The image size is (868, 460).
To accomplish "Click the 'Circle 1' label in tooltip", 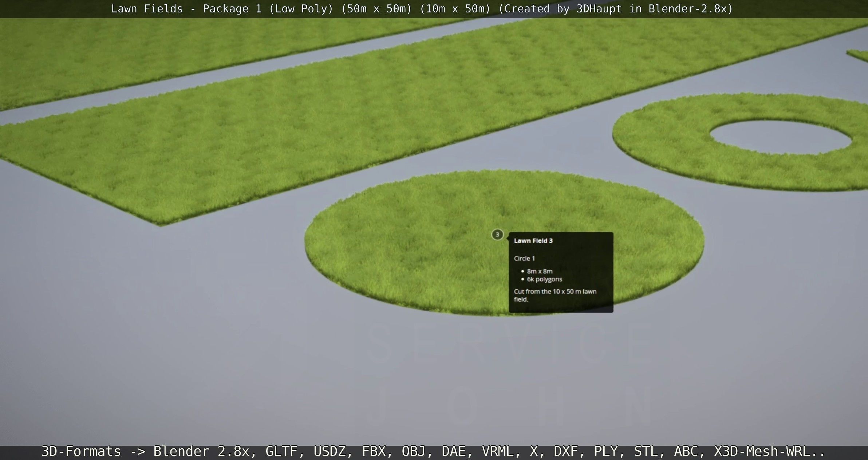I will tap(524, 258).
